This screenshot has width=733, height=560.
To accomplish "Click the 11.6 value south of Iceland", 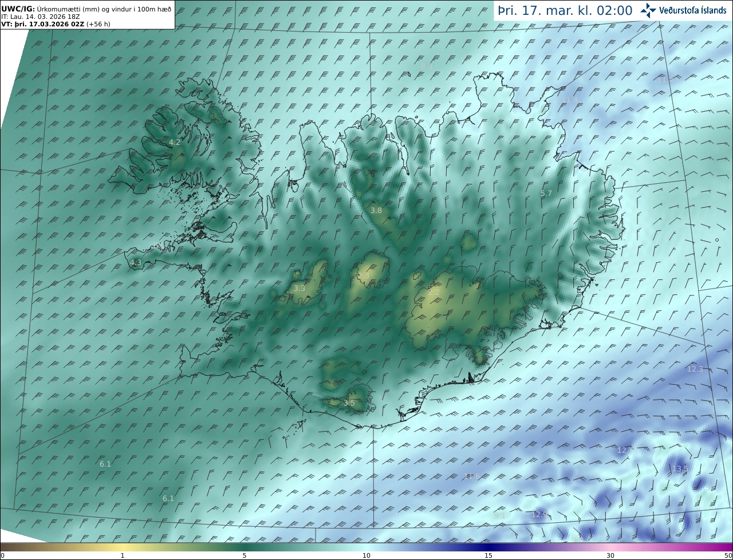I will coord(471,476).
